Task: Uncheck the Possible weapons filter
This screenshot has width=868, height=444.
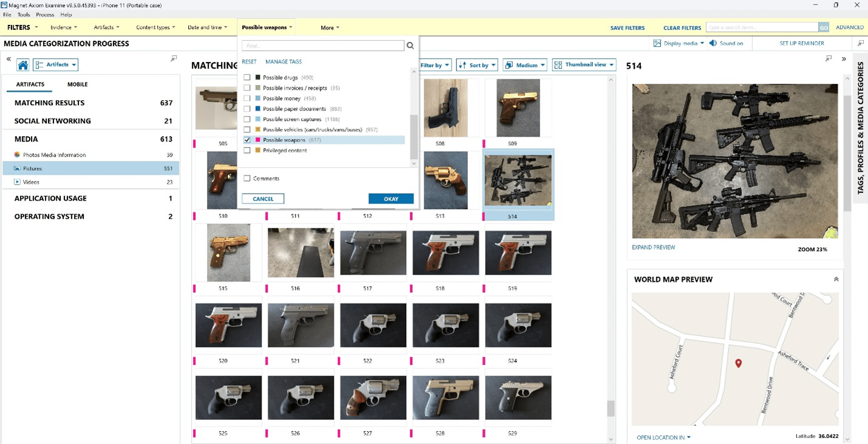Action: (x=247, y=139)
